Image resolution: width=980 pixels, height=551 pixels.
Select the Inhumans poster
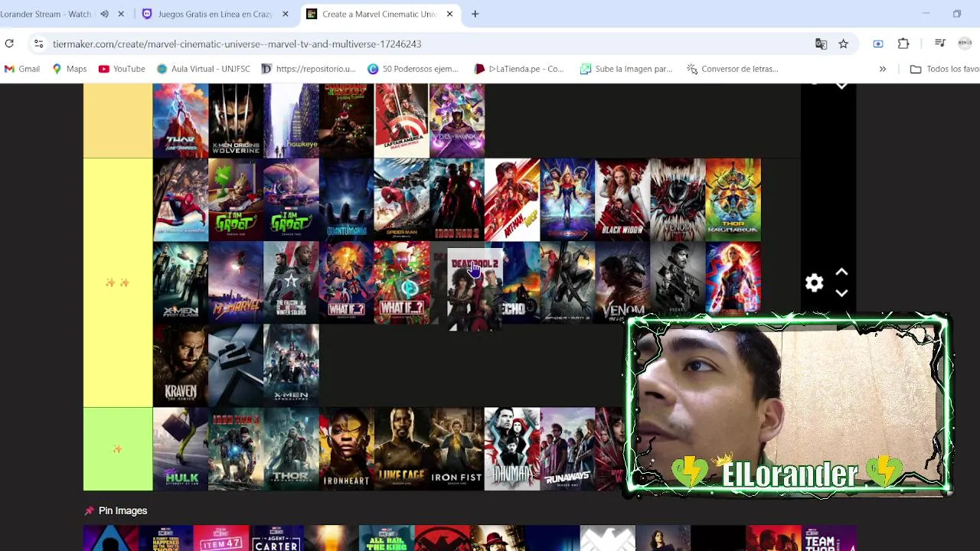(512, 449)
